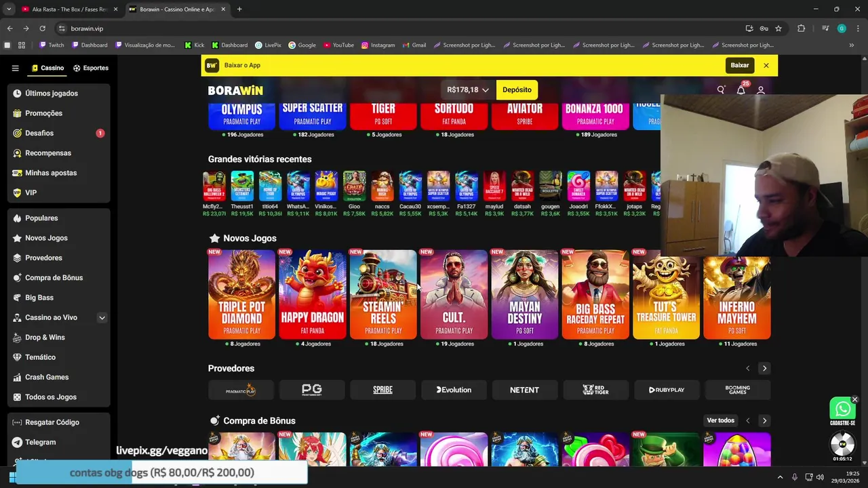Open the site search icon
868x488 pixels.
tap(721, 89)
